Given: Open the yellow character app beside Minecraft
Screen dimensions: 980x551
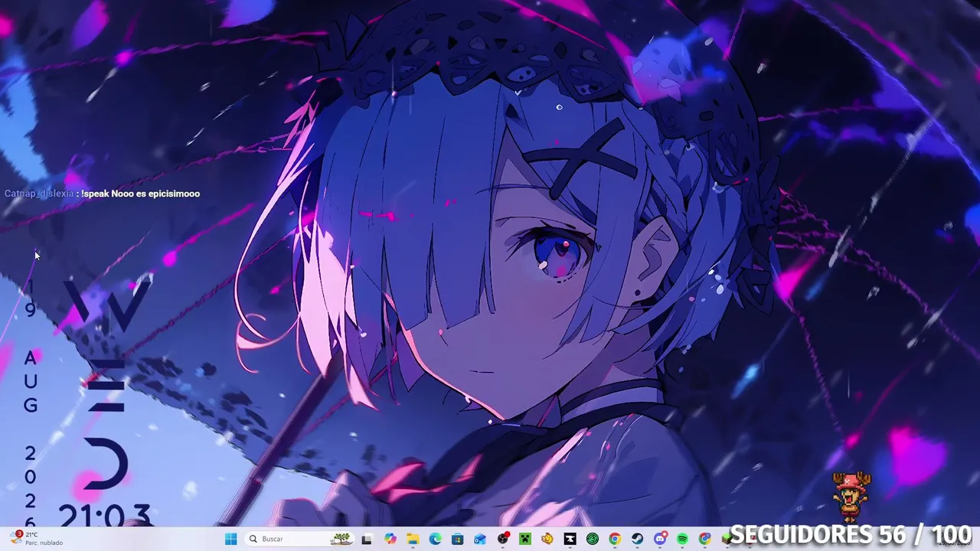Looking at the screenshot, I should (x=547, y=539).
